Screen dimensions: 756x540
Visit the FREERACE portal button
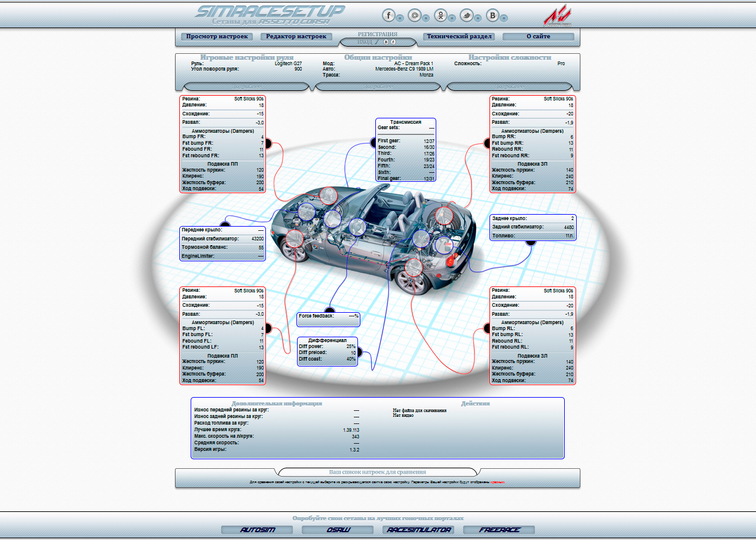tap(499, 530)
